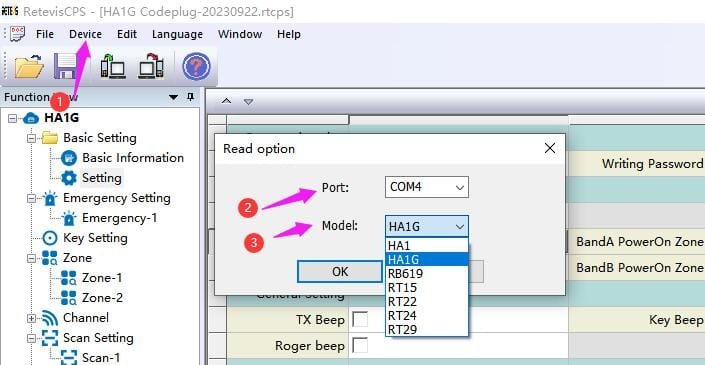The height and width of the screenshot is (365, 705).
Task: Select the Setting tree item
Action: point(102,178)
